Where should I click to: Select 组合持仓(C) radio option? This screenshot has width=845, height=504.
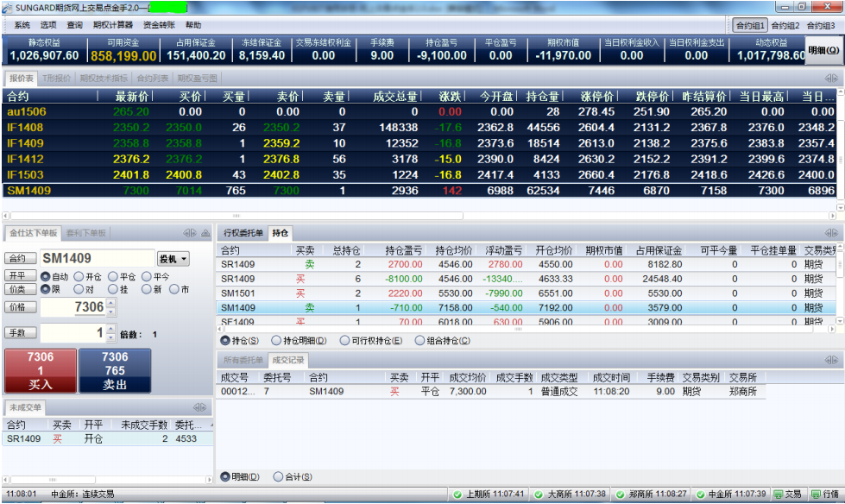pyautogui.click(x=419, y=341)
